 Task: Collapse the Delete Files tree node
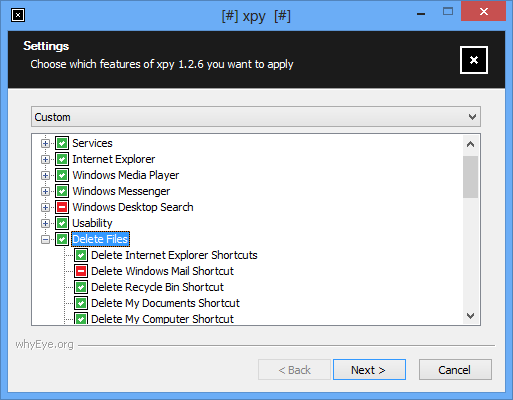click(x=45, y=240)
